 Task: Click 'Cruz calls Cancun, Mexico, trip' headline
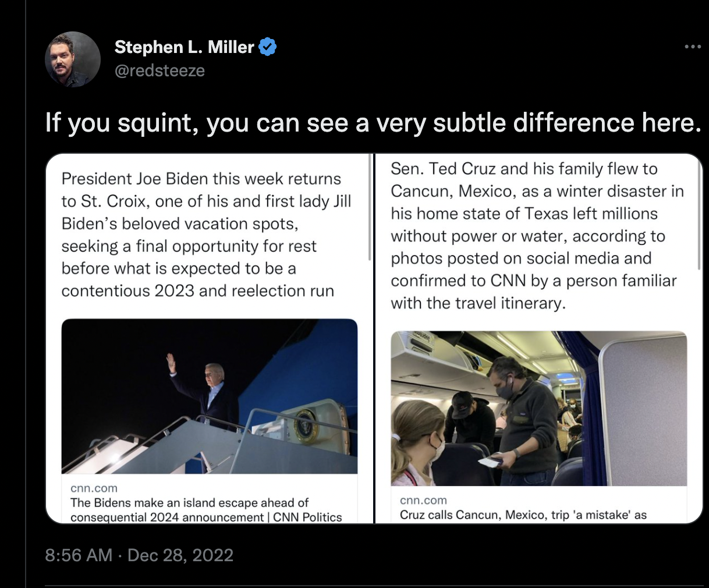523,515
